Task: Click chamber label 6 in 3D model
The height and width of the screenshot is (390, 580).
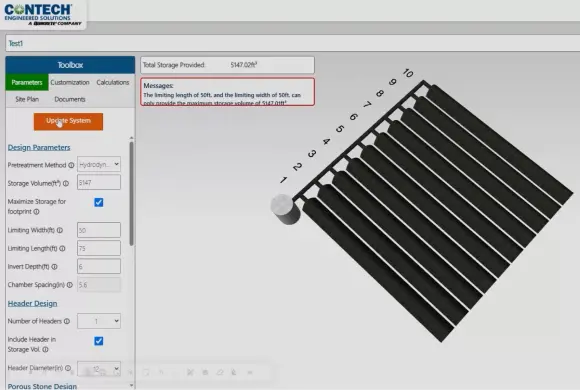Action: (354, 117)
